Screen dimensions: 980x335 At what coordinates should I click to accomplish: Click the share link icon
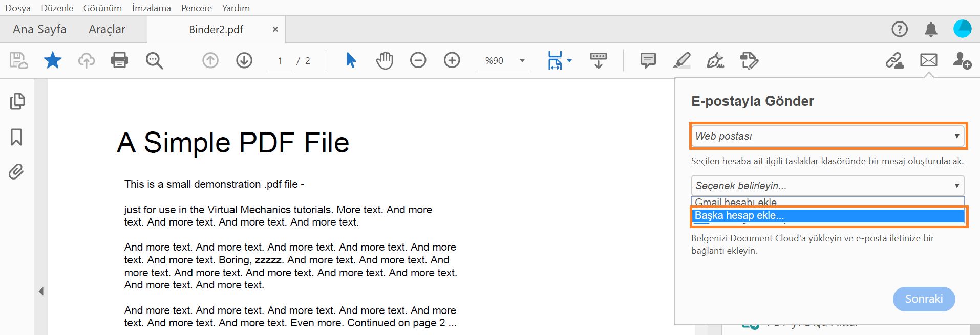coord(895,60)
